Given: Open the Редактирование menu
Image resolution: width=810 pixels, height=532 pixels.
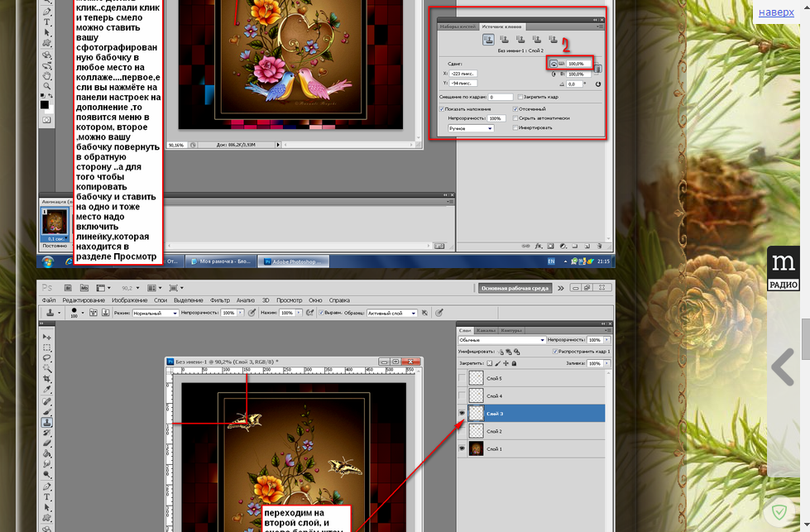Looking at the screenshot, I should click(84, 300).
